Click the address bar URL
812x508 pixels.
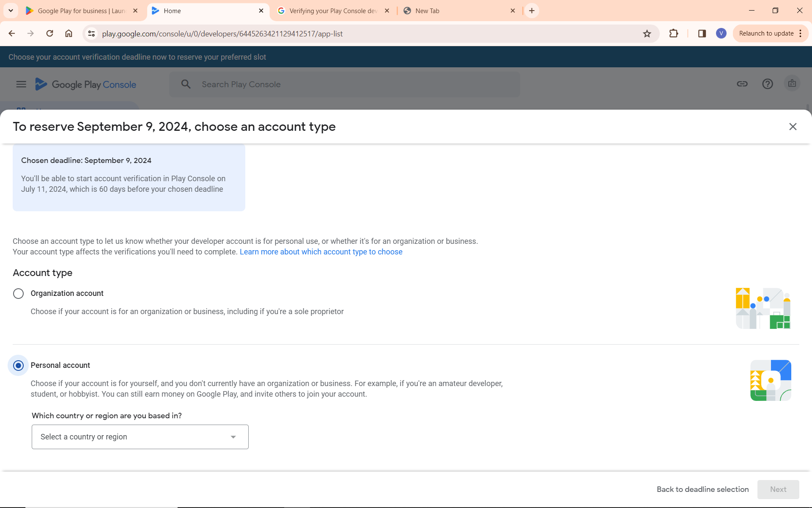222,34
